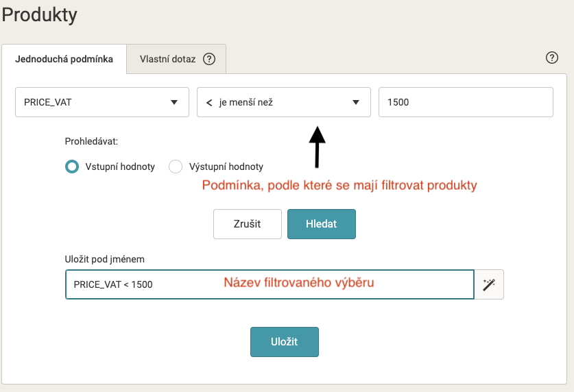
Task: Click the Hledat search button
Action: coord(322,224)
